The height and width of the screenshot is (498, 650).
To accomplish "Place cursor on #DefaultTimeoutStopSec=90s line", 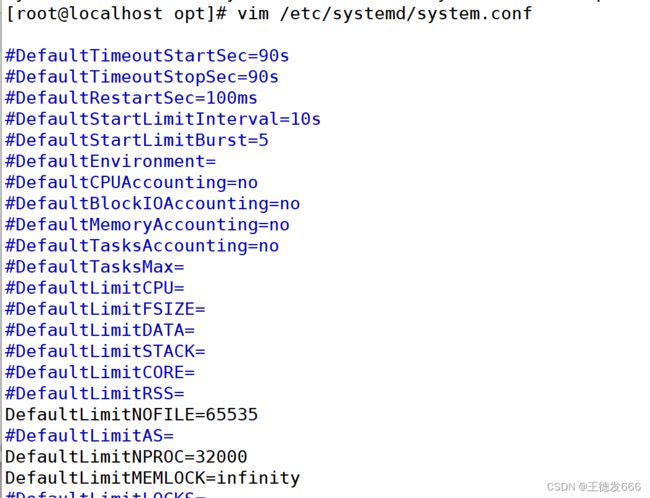I will [x=142, y=77].
